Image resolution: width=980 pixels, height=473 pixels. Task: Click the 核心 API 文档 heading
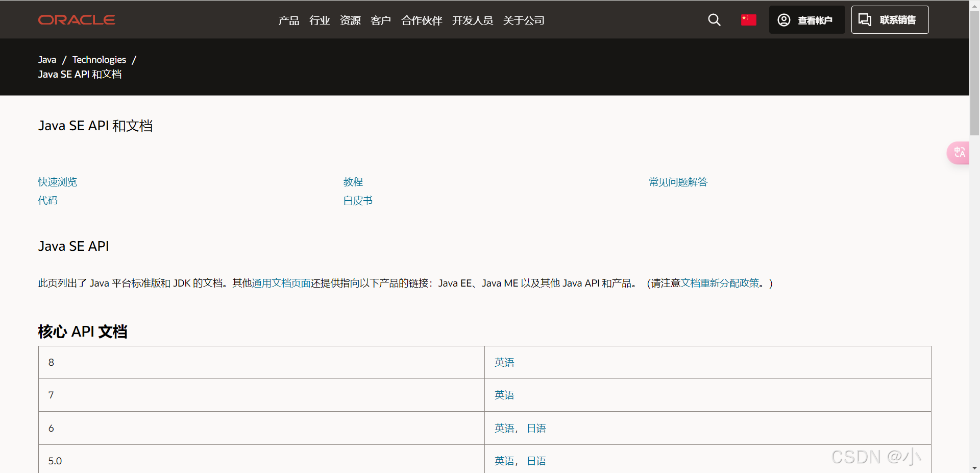83,332
